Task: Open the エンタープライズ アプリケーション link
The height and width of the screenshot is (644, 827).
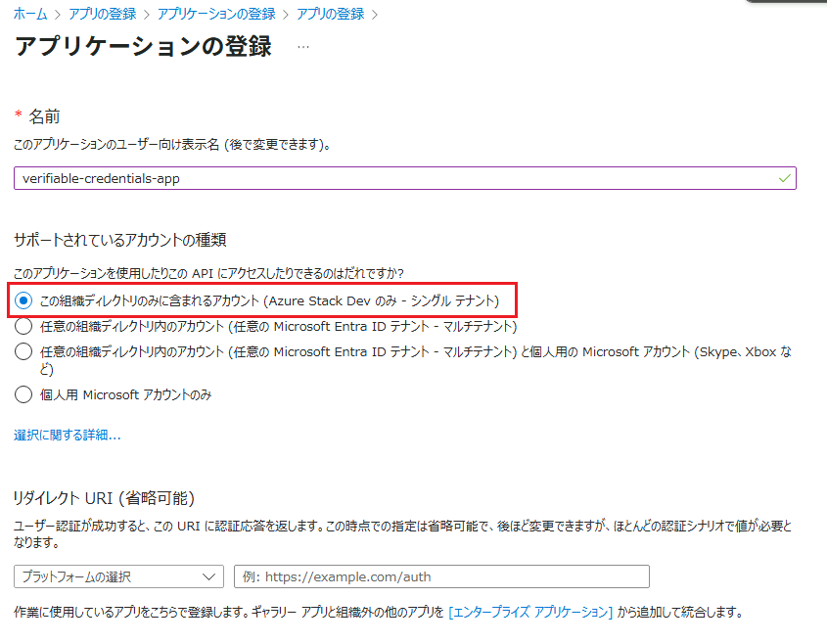Action: [x=530, y=613]
